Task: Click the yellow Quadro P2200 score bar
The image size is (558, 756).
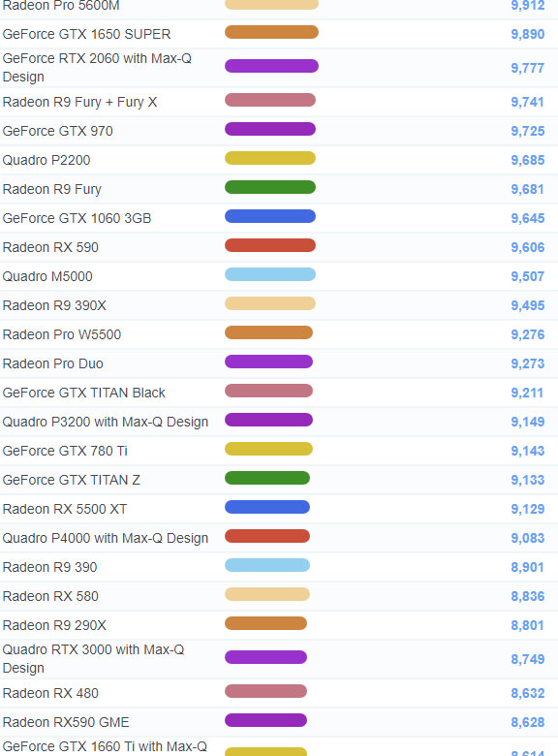Action: tap(270, 158)
